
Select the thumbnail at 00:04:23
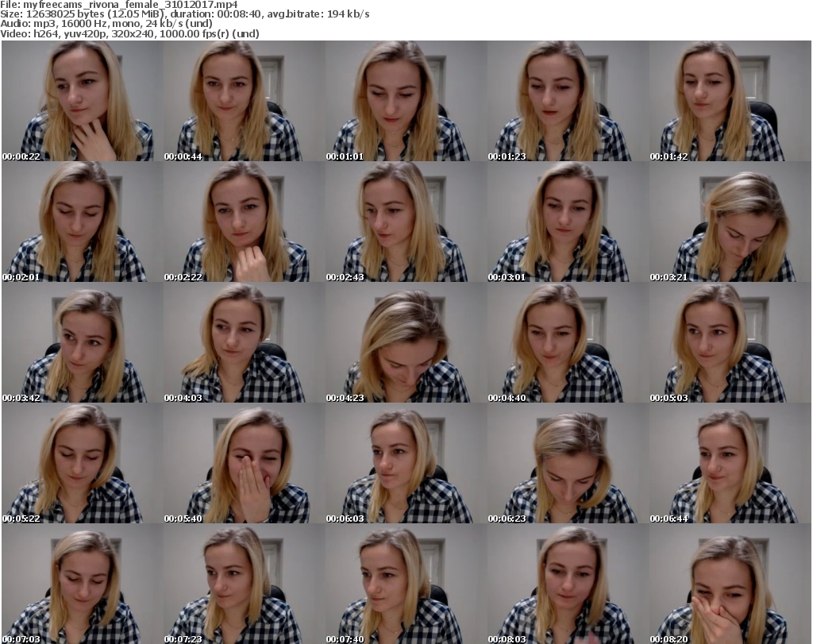[x=406, y=343]
